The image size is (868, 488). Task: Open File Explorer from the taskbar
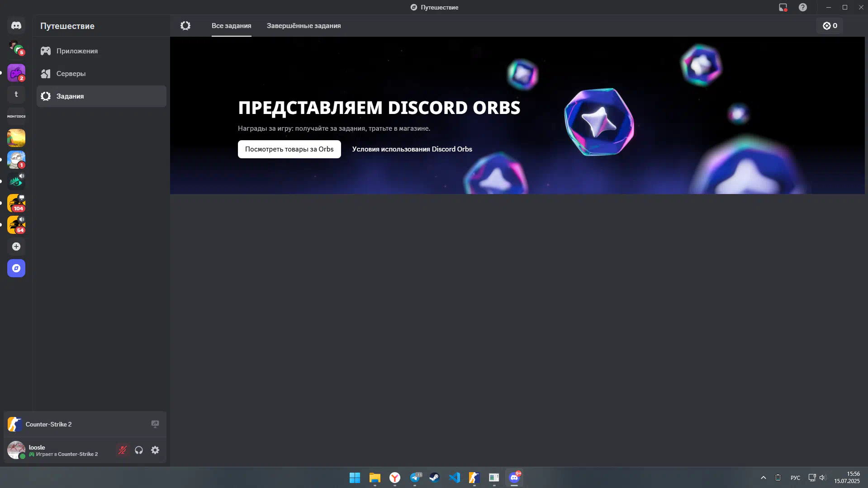375,478
